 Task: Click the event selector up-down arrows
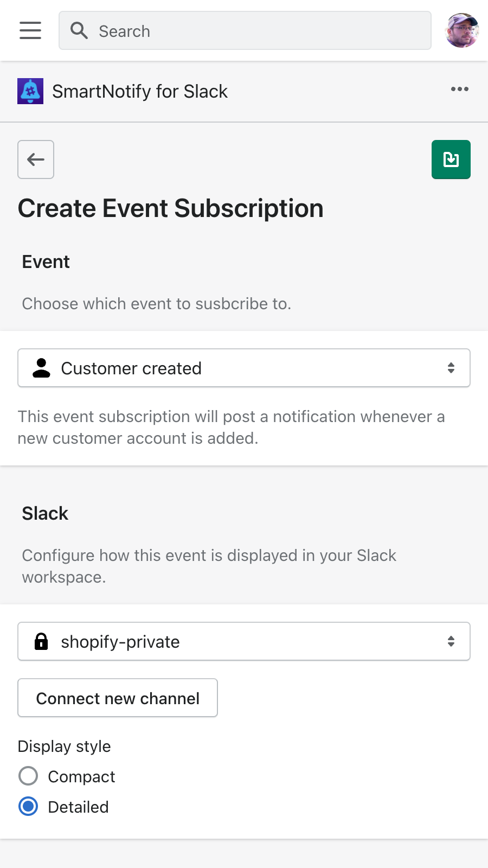click(451, 368)
